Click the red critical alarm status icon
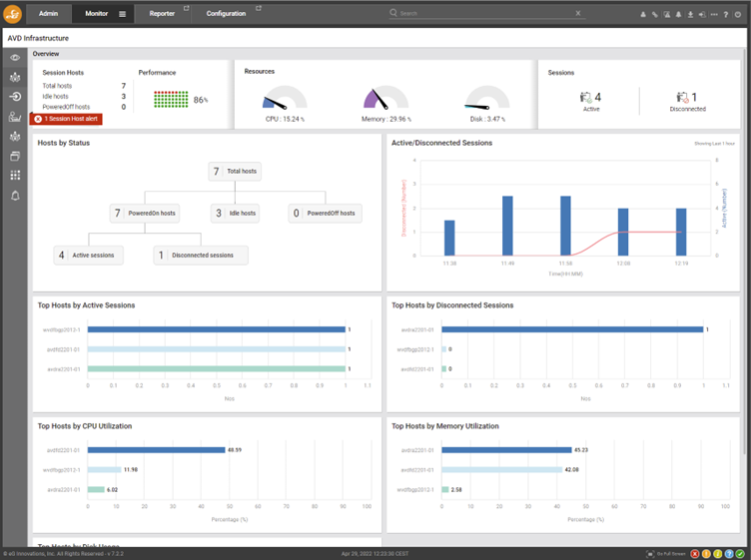Image resolution: width=751 pixels, height=560 pixels. point(694,554)
